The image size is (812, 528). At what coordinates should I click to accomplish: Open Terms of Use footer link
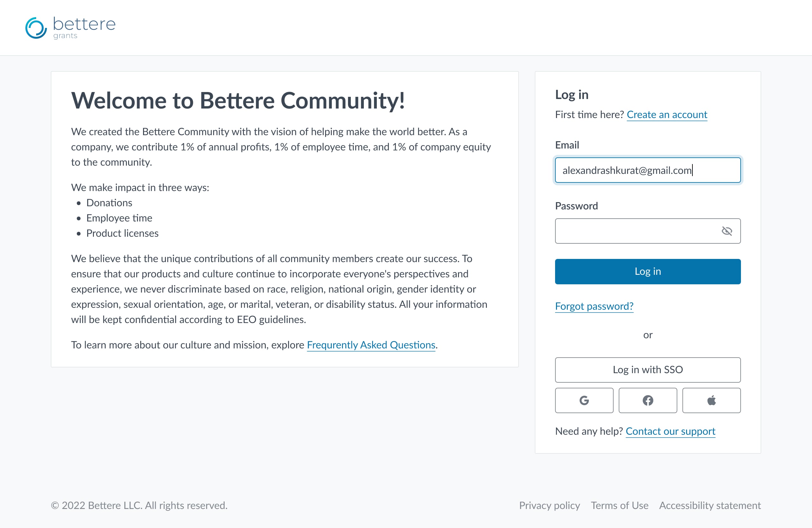coord(619,505)
